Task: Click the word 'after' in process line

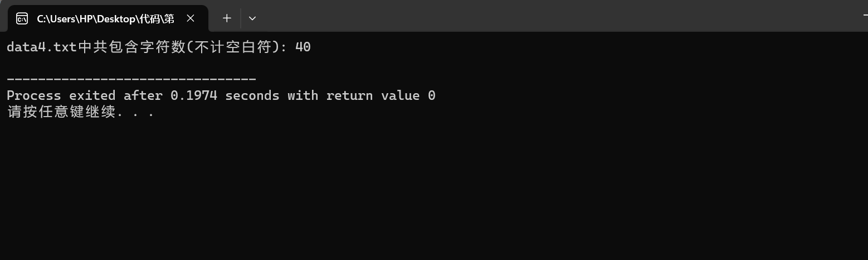Action: pyautogui.click(x=143, y=96)
